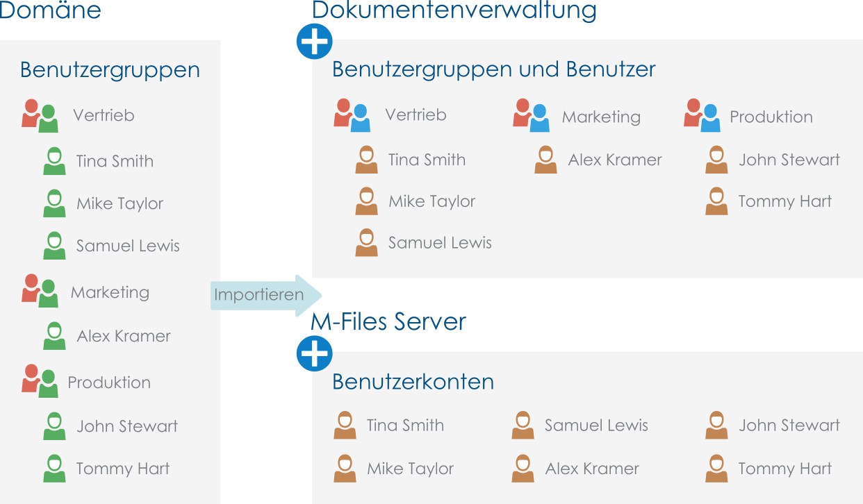Click the red-blue Produktion group icon
The image size is (863, 504).
(701, 116)
